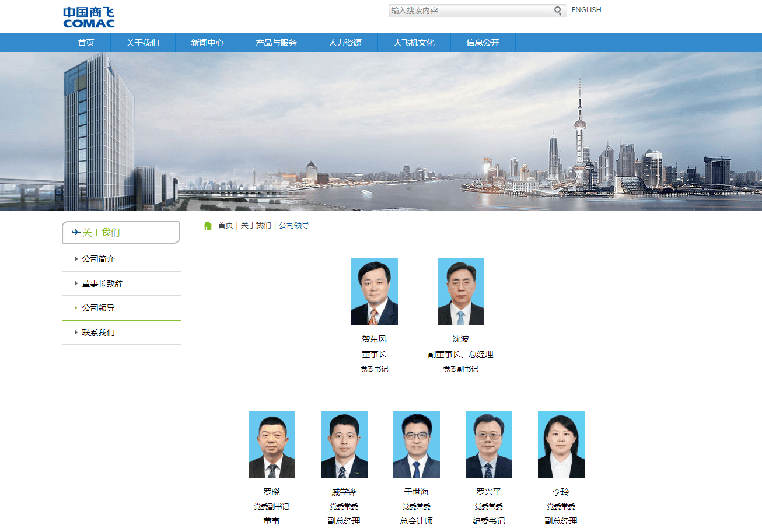This screenshot has width=762, height=532.
Task: Click photo of 沈波
Action: [x=461, y=292]
